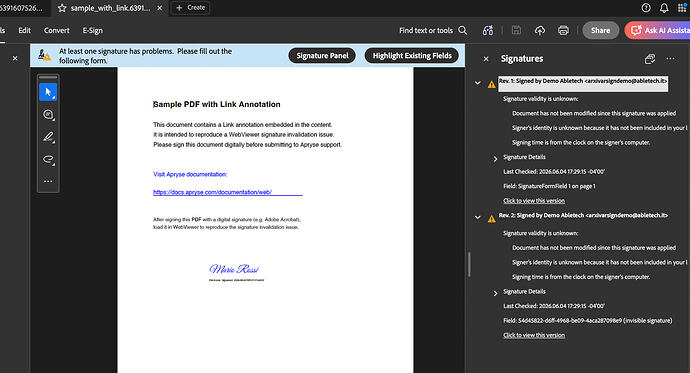
Task: Click Rev. 1 'Signature validity is unknown:'
Action: (x=540, y=99)
